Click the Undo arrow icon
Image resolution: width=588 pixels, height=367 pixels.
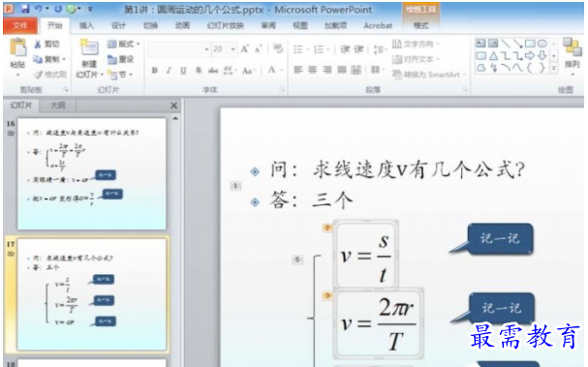[x=38, y=9]
